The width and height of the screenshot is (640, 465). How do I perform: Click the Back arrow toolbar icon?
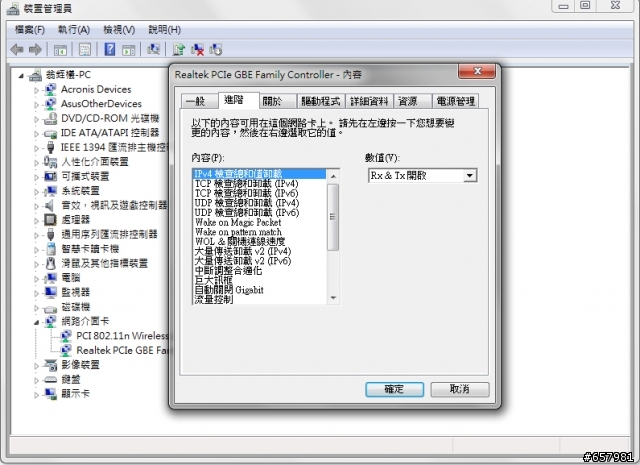(x=17, y=50)
